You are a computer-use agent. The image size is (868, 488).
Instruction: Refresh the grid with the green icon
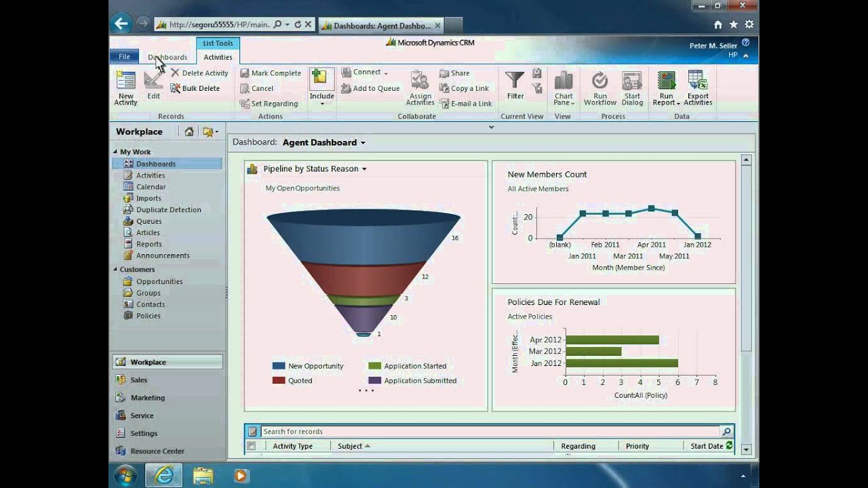pos(729,445)
